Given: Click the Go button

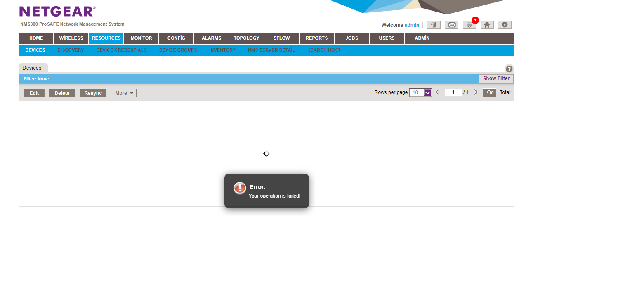Looking at the screenshot, I should pyautogui.click(x=490, y=92).
